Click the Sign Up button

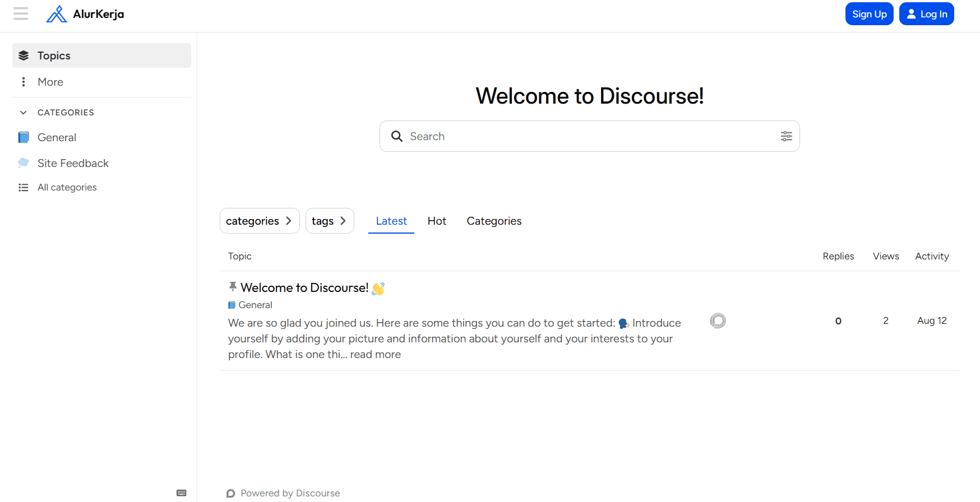(869, 14)
